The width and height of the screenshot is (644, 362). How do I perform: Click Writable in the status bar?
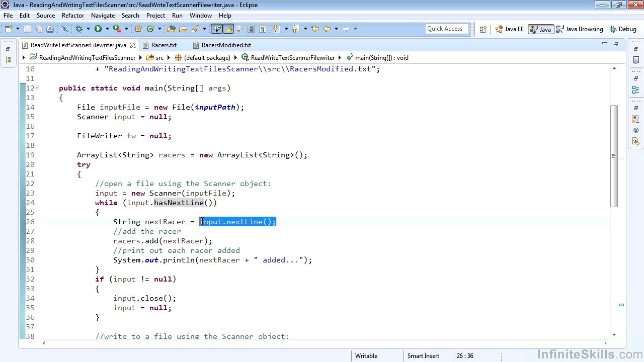pos(366,356)
